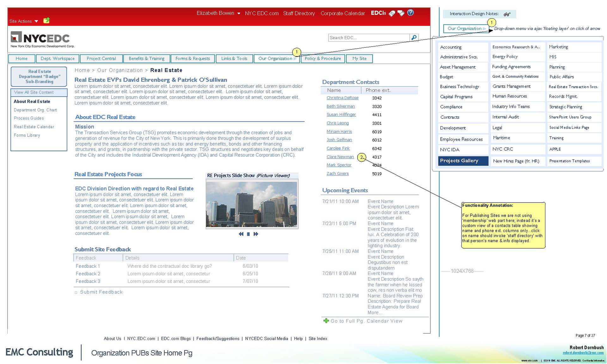Screen dimensions: 607x364
Task: Click the help question mark icon
Action: [410, 13]
